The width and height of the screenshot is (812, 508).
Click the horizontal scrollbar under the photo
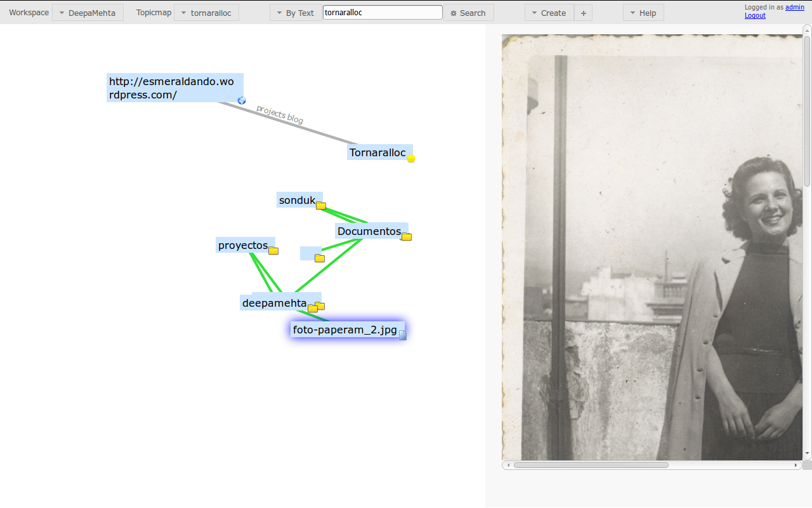click(x=590, y=465)
